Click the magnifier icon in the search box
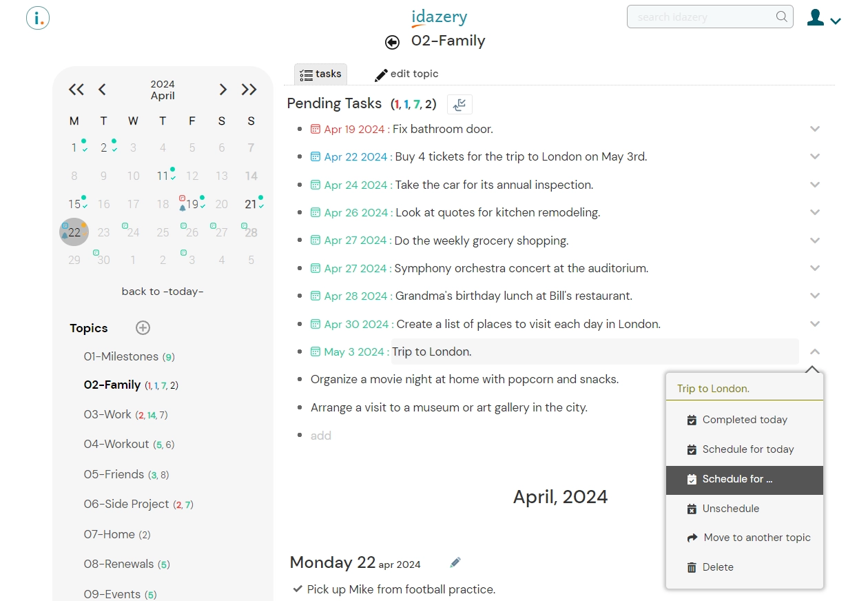This screenshot has height=601, width=868. click(781, 17)
